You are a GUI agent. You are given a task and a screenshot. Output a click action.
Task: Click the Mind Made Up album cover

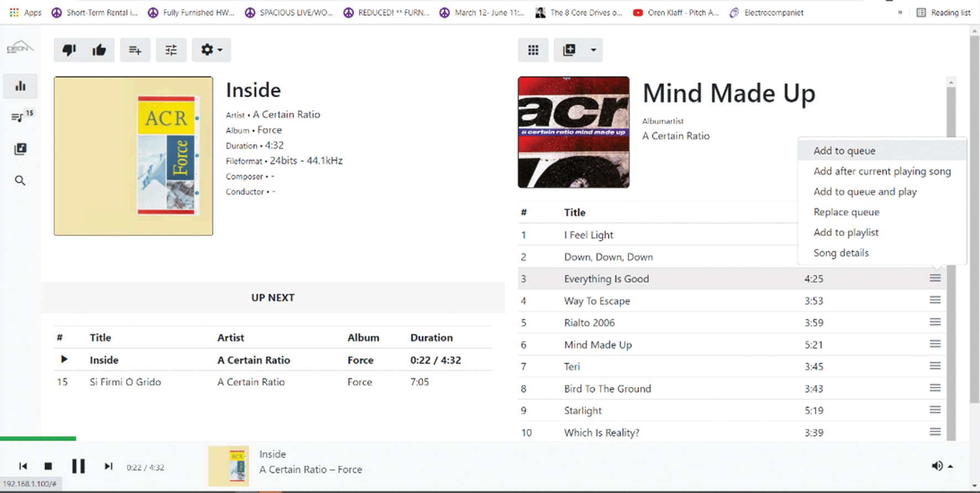click(574, 132)
